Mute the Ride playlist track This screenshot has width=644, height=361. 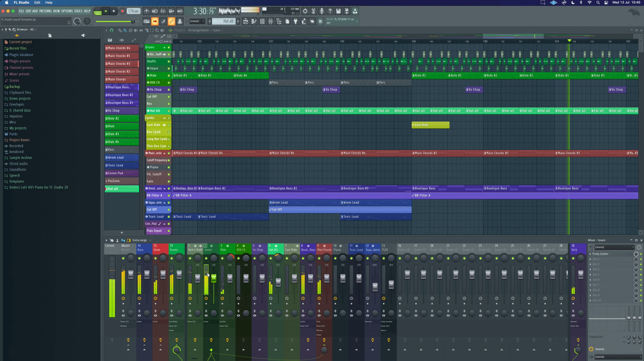169,75
